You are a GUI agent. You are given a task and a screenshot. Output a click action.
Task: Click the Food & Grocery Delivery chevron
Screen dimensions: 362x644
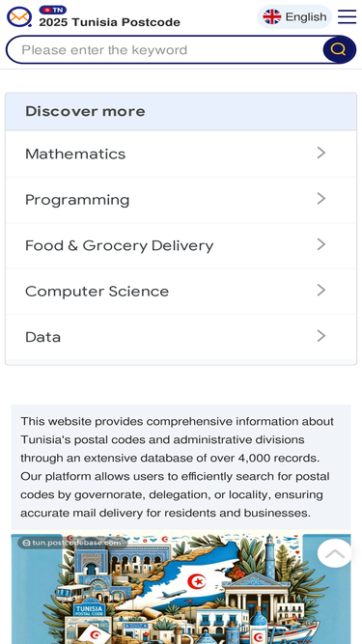coord(320,244)
